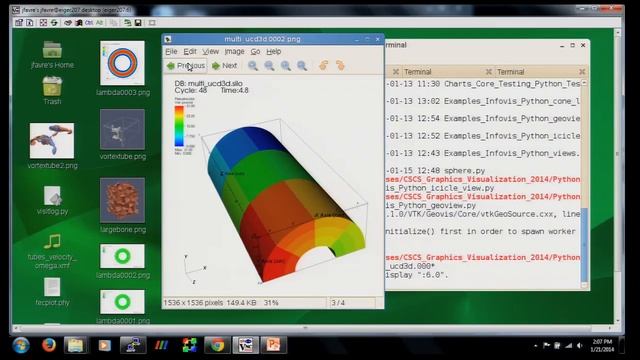Select the tubes_velocity_omega.xmf file icon
This screenshot has height=360, width=640.
[x=52, y=242]
